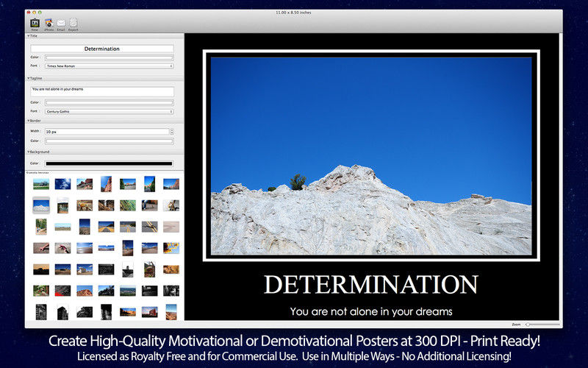The height and width of the screenshot is (368, 588).
Task: Open the Times New Roman font dropdown
Action: 109,66
